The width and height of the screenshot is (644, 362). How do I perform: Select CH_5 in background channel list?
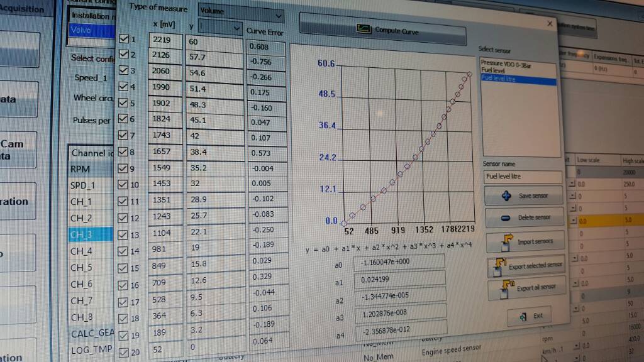91,268
